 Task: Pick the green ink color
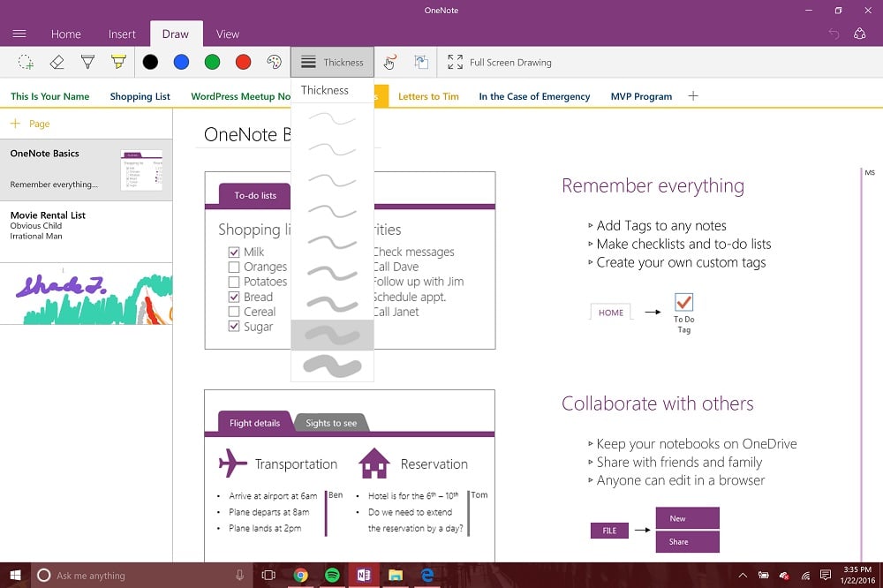[212, 62]
